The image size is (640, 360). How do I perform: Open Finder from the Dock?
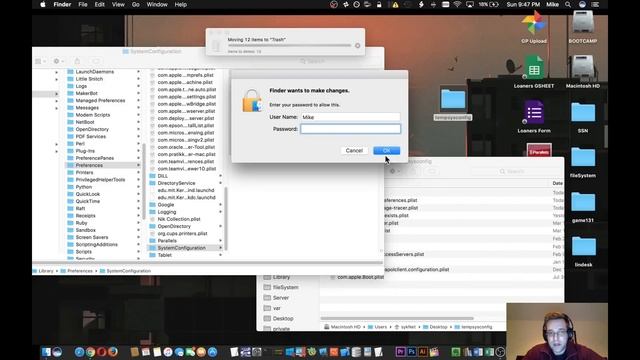46,352
